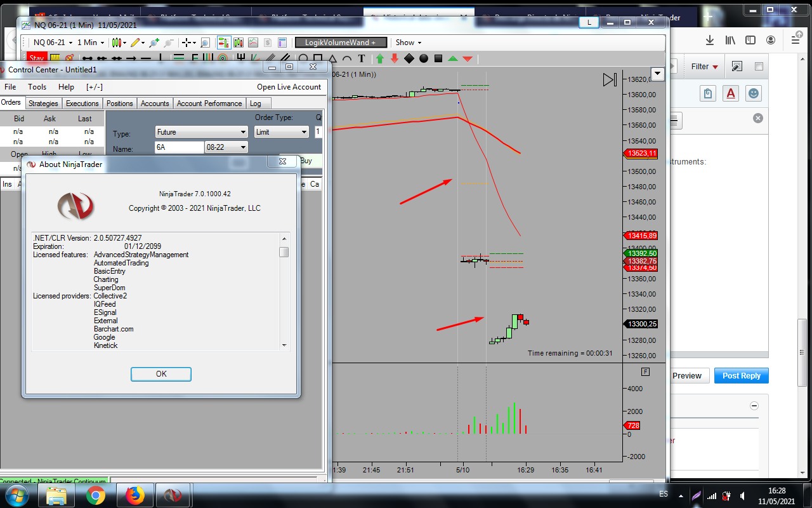
Task: Open the zoom frame magnifier tool
Action: (x=205, y=43)
